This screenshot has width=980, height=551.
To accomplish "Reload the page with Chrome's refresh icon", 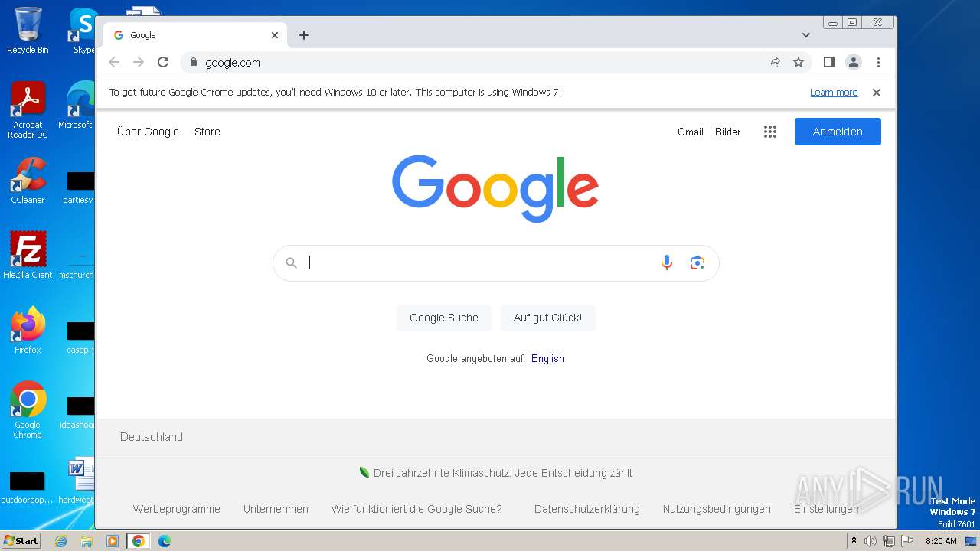I will [163, 62].
